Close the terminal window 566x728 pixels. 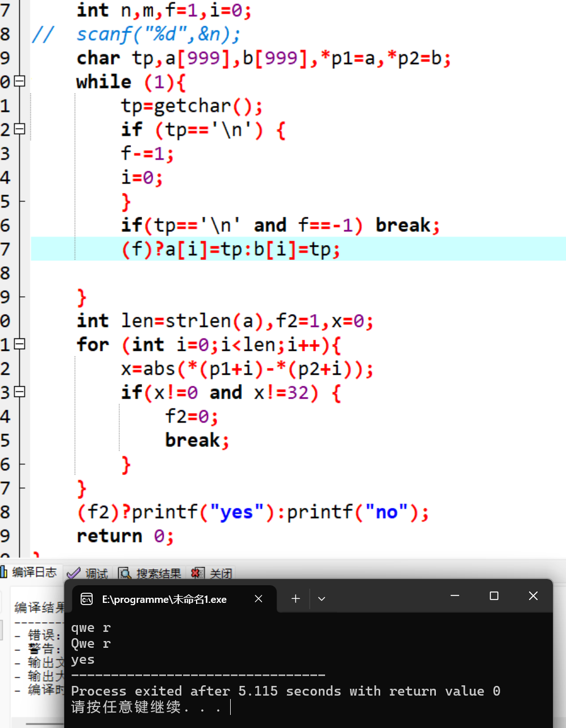click(x=533, y=596)
